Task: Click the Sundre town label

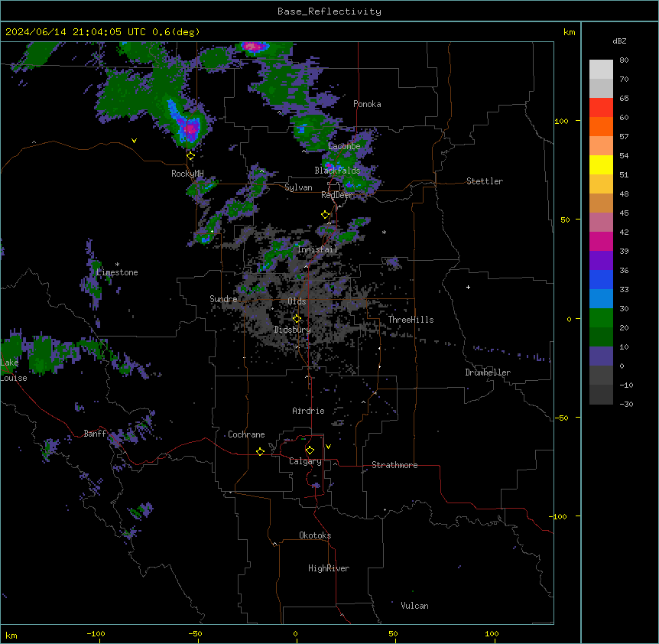Action: pyautogui.click(x=223, y=299)
